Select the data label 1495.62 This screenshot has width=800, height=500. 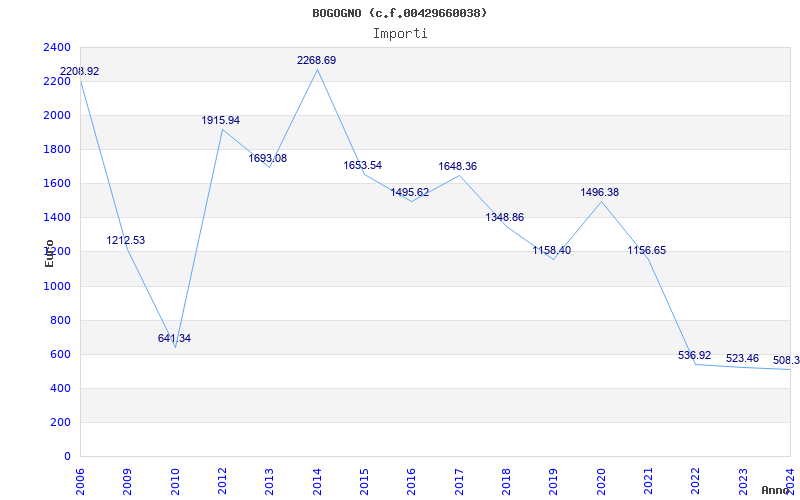(410, 192)
